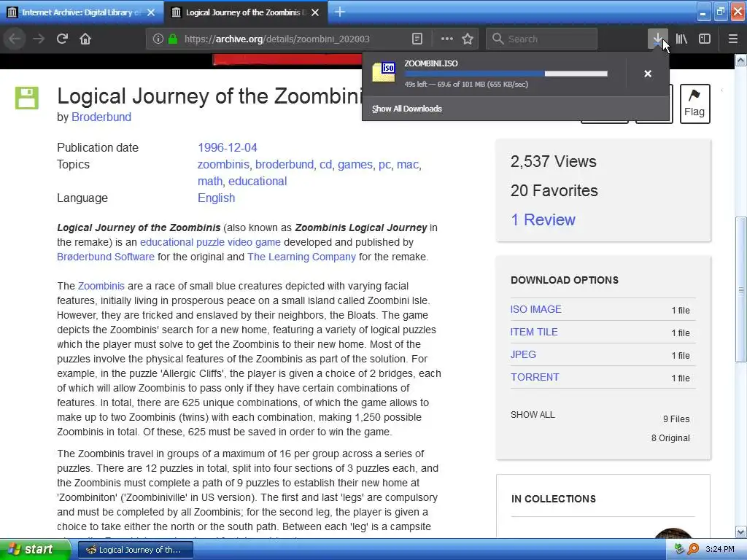This screenshot has width=747, height=560.
Task: Open the Firefox hamburger menu
Action: [733, 39]
